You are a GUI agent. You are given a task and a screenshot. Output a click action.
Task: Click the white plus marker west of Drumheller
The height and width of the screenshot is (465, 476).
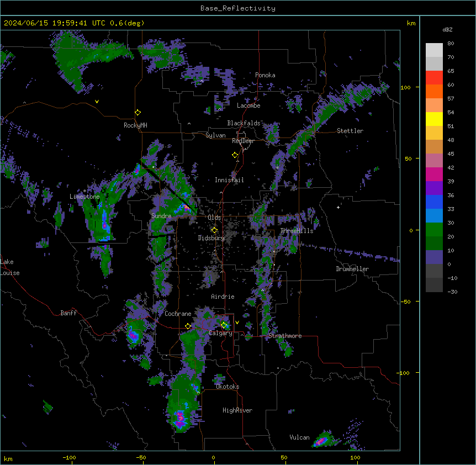coord(338,207)
